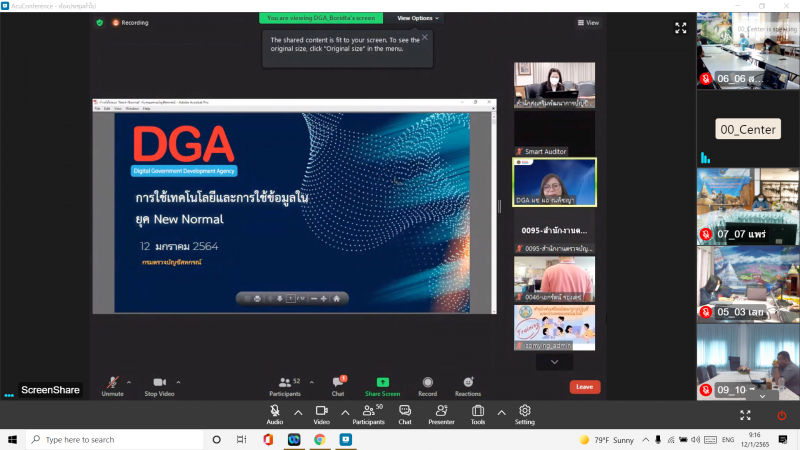The image size is (800, 450).
Task: Open the View menu in Acrobat
Action: click(x=118, y=109)
